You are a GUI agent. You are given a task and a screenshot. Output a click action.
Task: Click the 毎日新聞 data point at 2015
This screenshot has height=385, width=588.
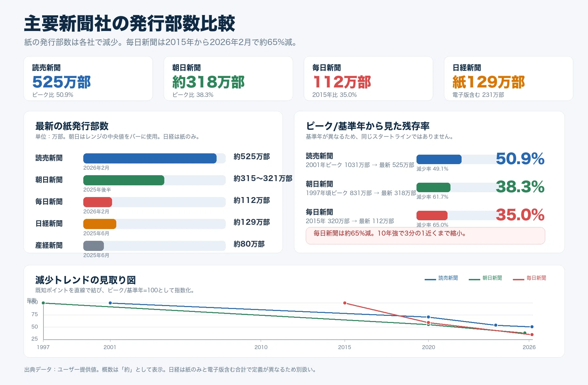point(345,303)
